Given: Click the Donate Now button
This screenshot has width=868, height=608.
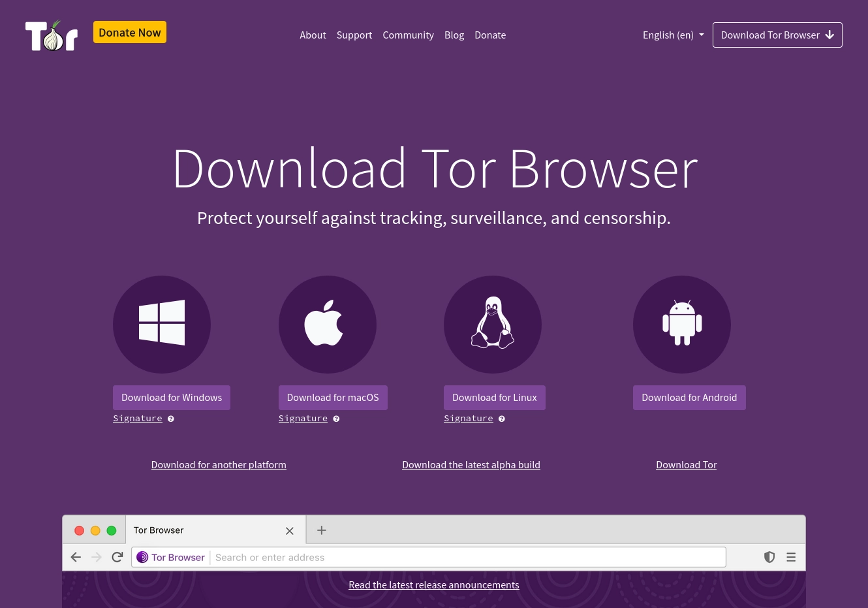Looking at the screenshot, I should pyautogui.click(x=130, y=32).
